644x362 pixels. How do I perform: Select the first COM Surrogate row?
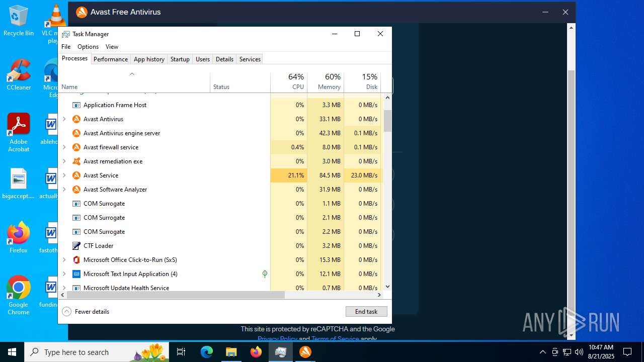[219, 204]
